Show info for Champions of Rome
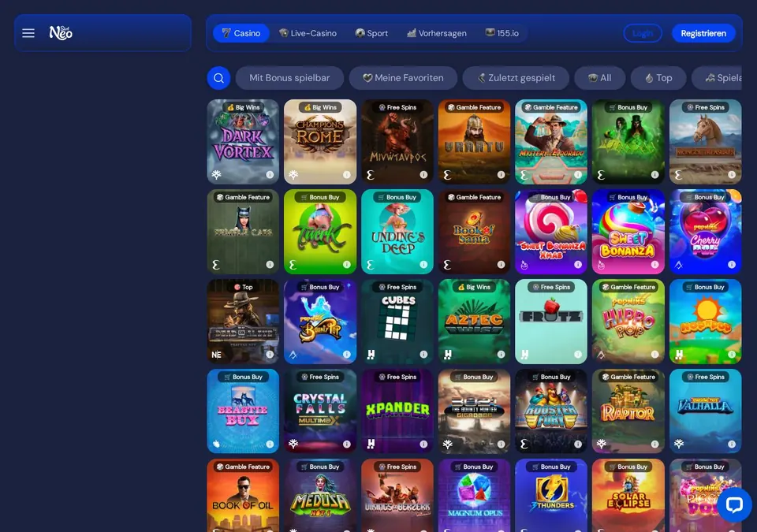This screenshot has height=532, width=757. (x=347, y=175)
